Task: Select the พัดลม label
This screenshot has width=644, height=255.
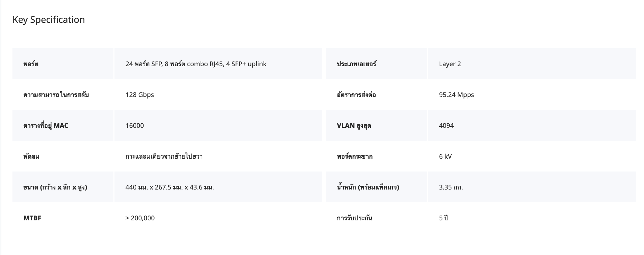Action: (x=31, y=157)
